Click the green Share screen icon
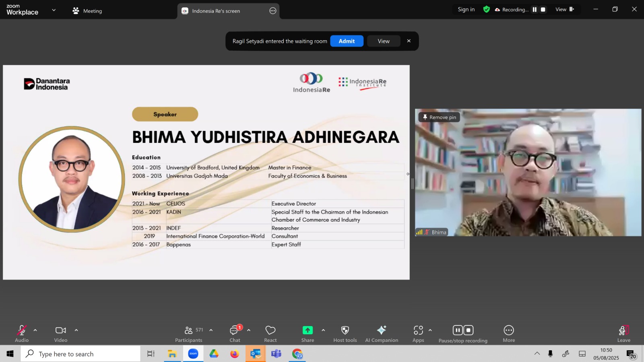This screenshot has width=644, height=362. tap(308, 330)
